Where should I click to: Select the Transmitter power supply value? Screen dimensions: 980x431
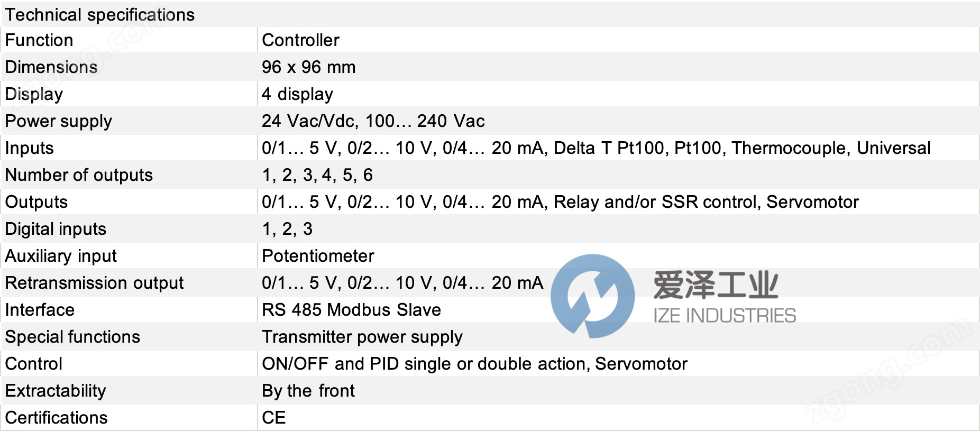pyautogui.click(x=362, y=337)
